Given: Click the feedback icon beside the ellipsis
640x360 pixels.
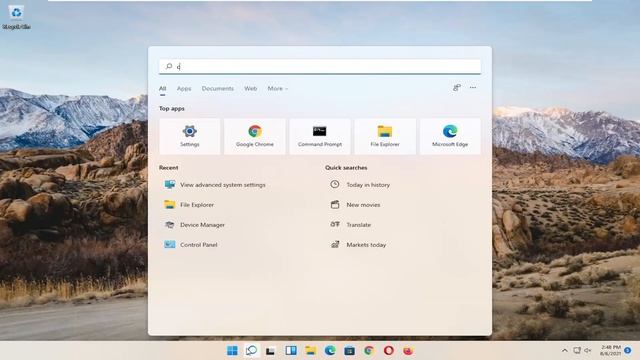Looking at the screenshot, I should (457, 88).
